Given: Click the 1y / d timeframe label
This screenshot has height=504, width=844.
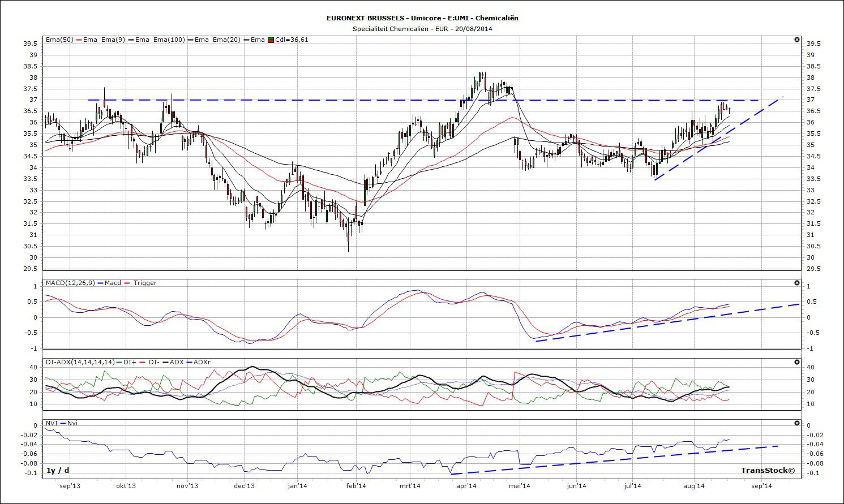Looking at the screenshot, I should (58, 471).
